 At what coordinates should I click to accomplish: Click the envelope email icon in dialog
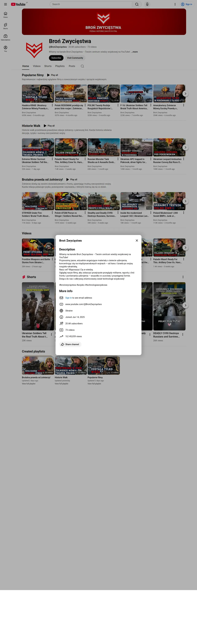pyautogui.click(x=61, y=298)
